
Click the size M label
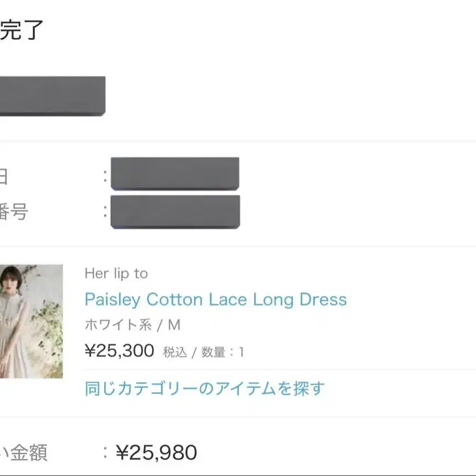tap(174, 325)
